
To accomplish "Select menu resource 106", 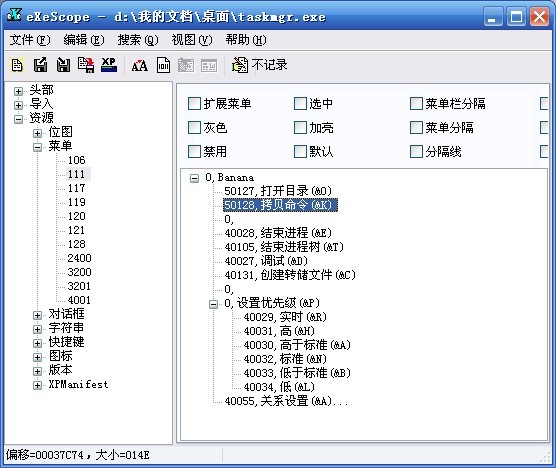I will 77,160.
